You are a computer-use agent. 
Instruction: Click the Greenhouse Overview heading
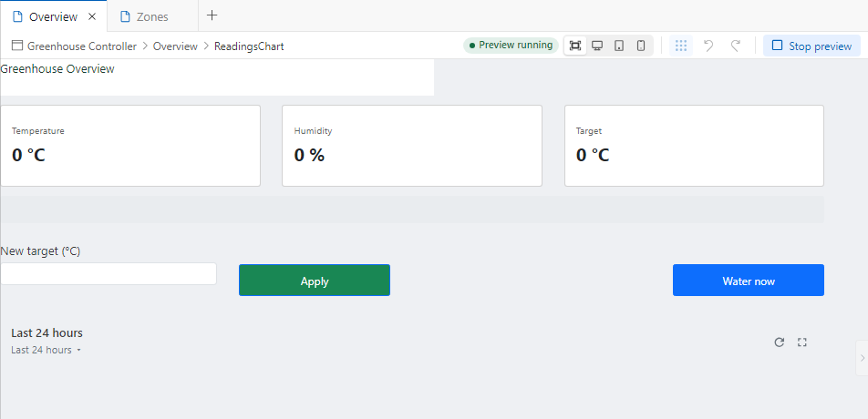pos(57,69)
